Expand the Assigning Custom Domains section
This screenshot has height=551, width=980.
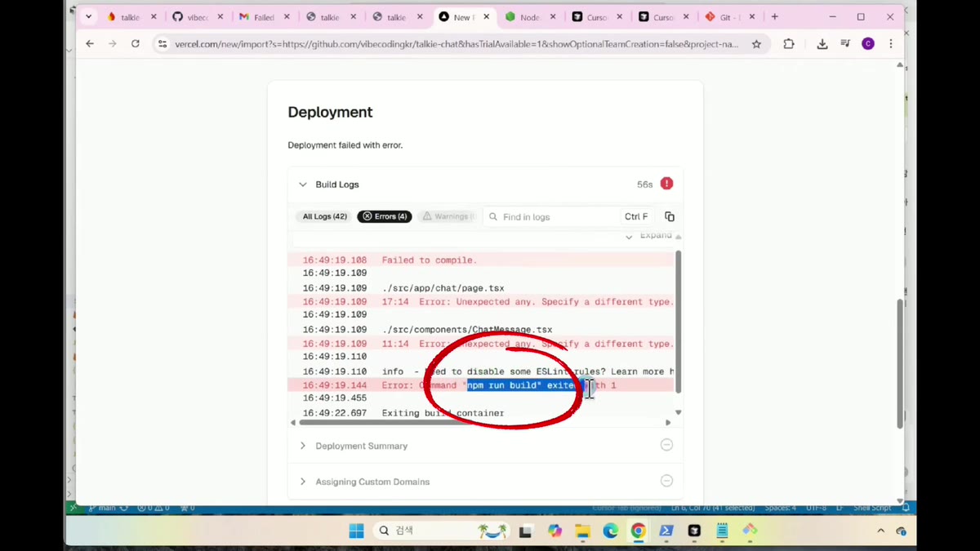(303, 482)
